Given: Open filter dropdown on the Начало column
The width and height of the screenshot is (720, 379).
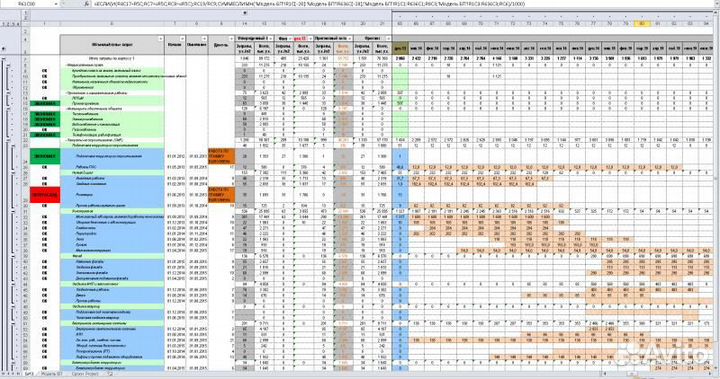Looking at the screenshot, I should (x=182, y=39).
